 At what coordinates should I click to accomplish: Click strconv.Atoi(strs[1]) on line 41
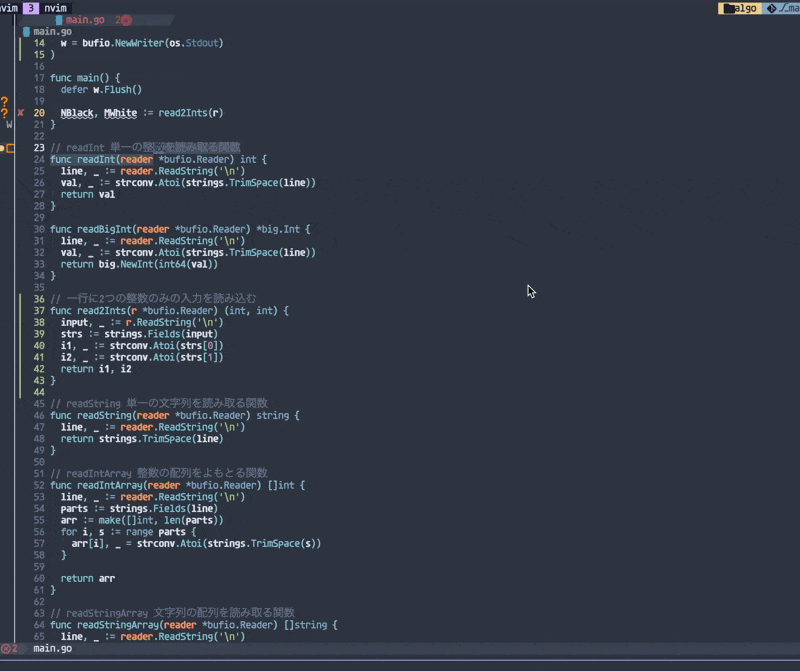click(x=166, y=358)
